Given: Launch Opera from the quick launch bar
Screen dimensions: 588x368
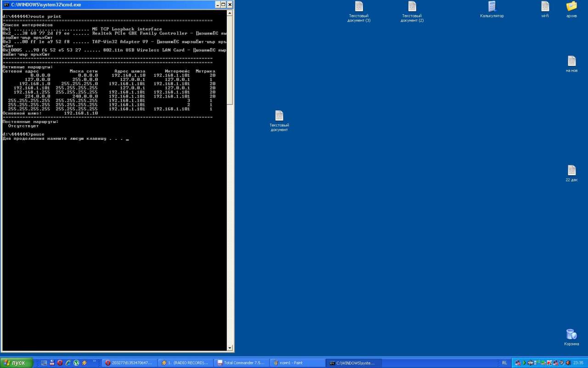Looking at the screenshot, I should coord(60,363).
